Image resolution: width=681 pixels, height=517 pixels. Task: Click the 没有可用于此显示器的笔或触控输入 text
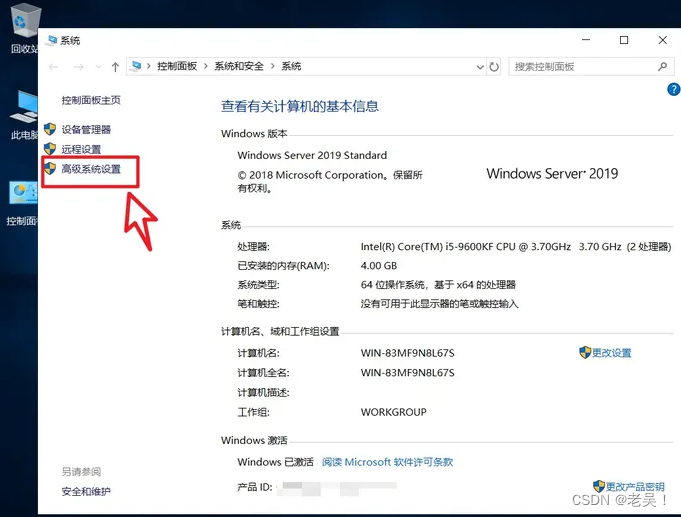(x=439, y=304)
